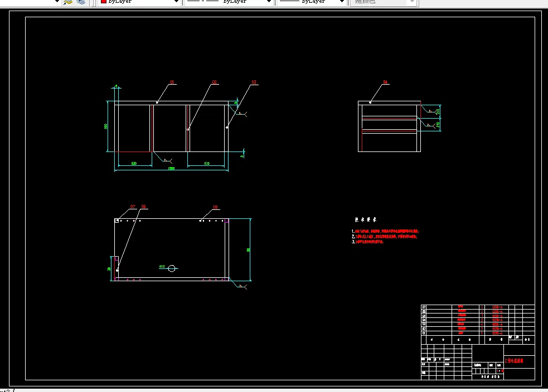Screen dimensions: 548x392
Task: Select the d10 hole dimension label
Action: (162, 266)
